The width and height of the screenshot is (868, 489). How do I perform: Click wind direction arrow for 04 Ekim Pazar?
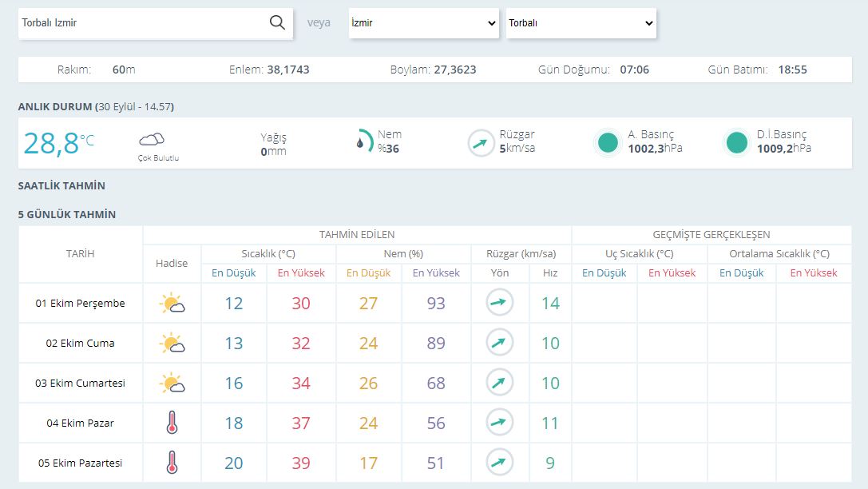coord(499,422)
